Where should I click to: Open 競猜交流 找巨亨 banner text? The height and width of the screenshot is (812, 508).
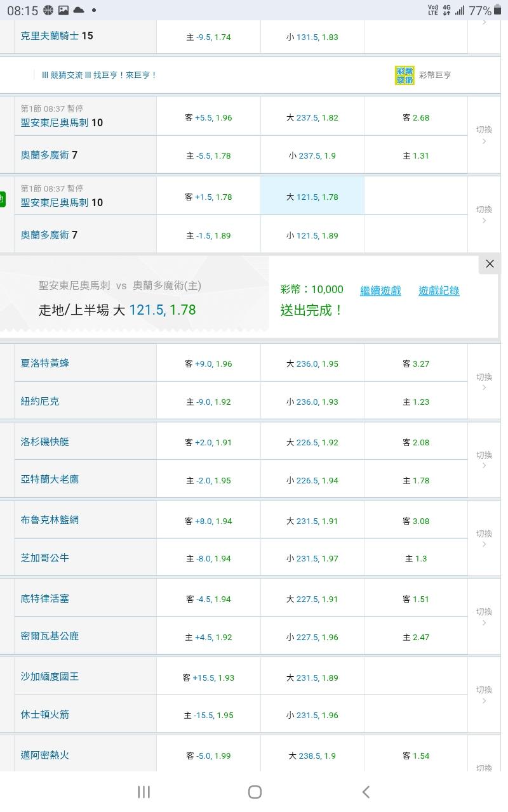[98, 75]
